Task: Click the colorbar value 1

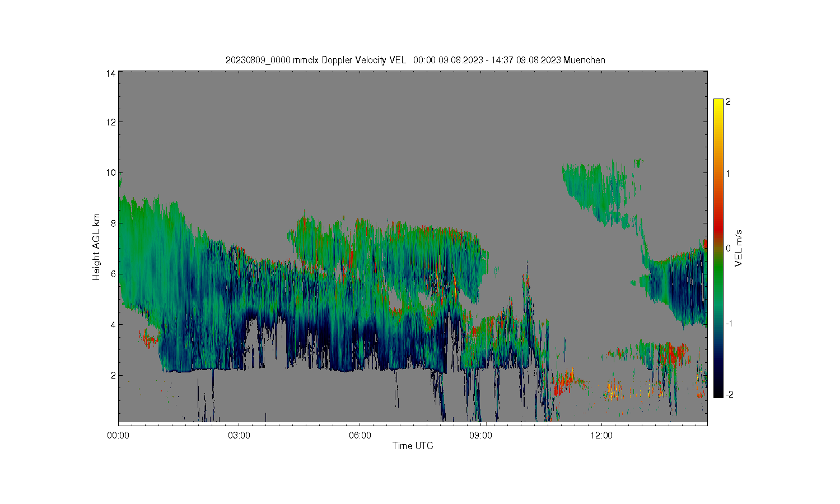Action: [728, 174]
